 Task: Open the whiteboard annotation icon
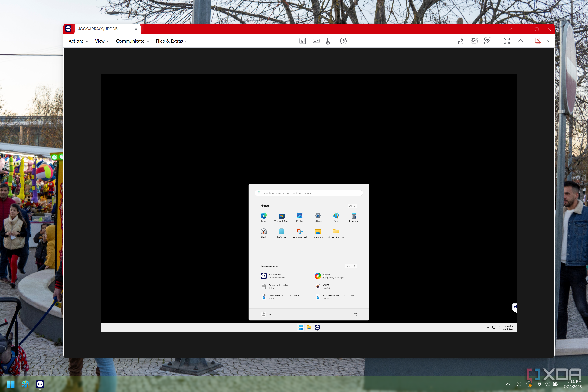pyautogui.click(x=474, y=41)
